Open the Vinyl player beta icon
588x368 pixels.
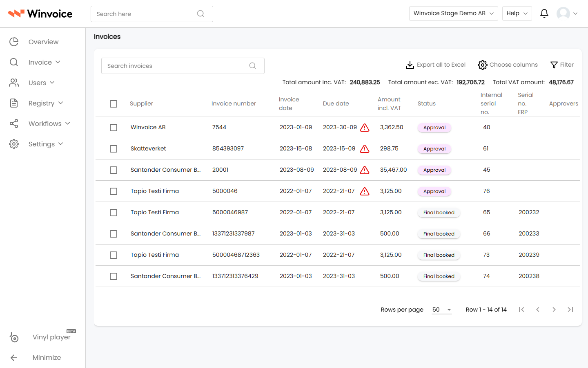point(14,337)
